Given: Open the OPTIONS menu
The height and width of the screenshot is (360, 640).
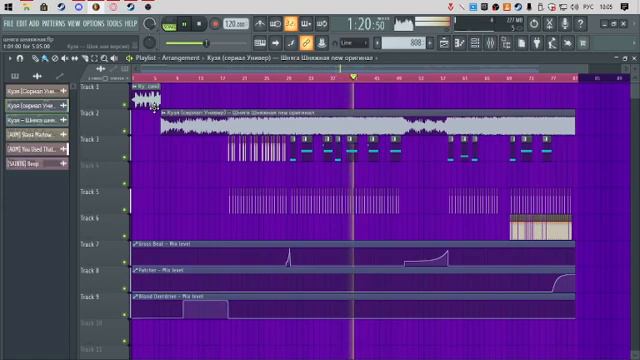Looking at the screenshot, I should coord(93,24).
